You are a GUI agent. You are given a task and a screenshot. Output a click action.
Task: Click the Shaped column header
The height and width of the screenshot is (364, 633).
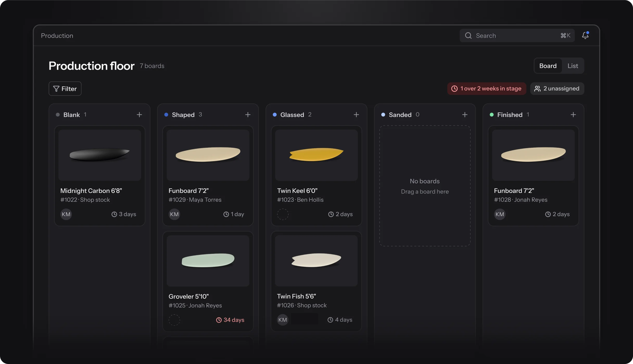[x=183, y=115]
